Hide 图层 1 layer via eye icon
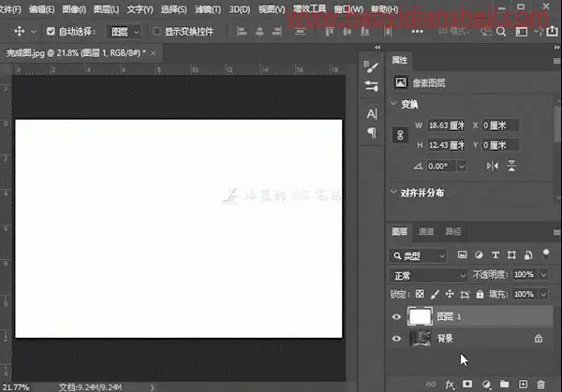The height and width of the screenshot is (392, 562). tap(396, 317)
